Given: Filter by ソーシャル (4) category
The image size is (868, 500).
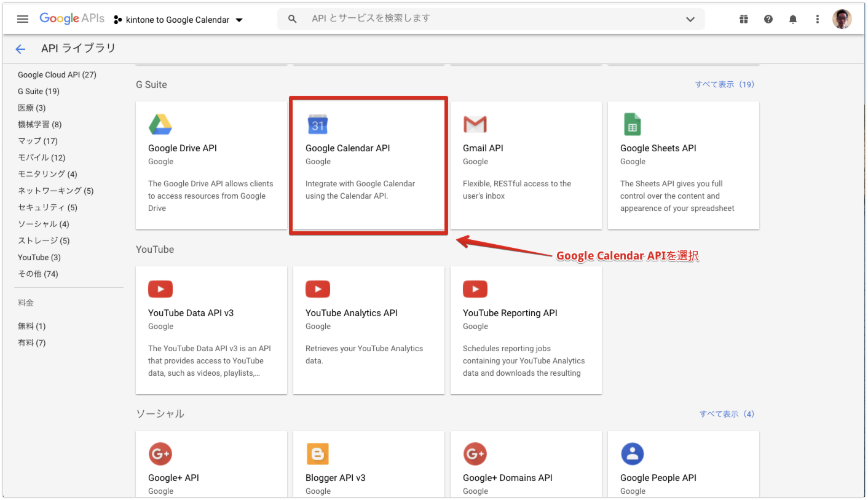Looking at the screenshot, I should pos(44,224).
